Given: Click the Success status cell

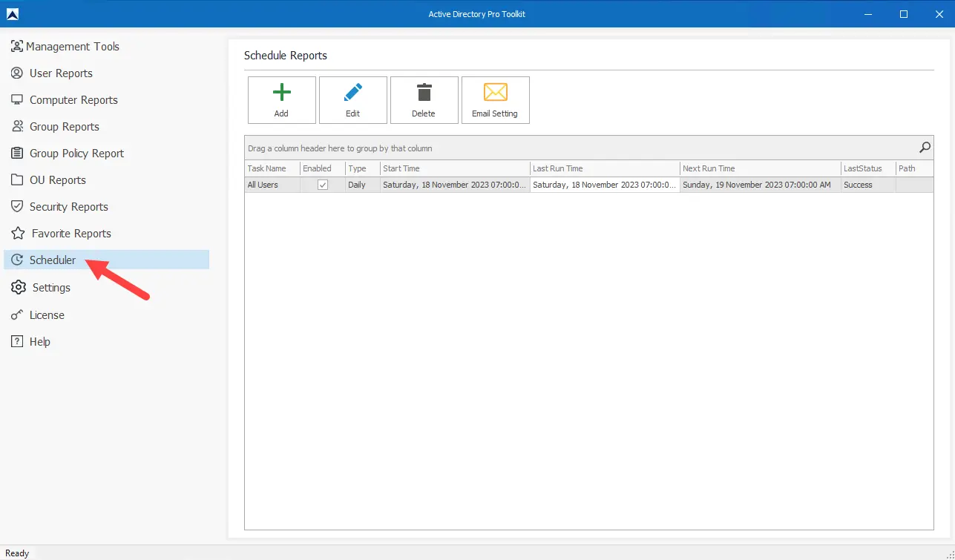Looking at the screenshot, I should (x=868, y=185).
